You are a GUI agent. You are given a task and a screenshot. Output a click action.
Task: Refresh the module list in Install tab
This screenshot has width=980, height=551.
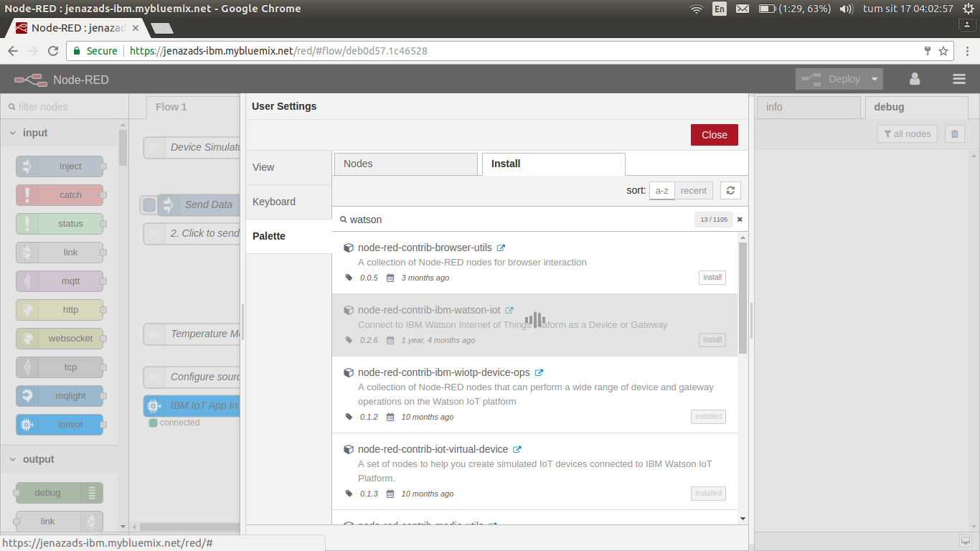[730, 190]
